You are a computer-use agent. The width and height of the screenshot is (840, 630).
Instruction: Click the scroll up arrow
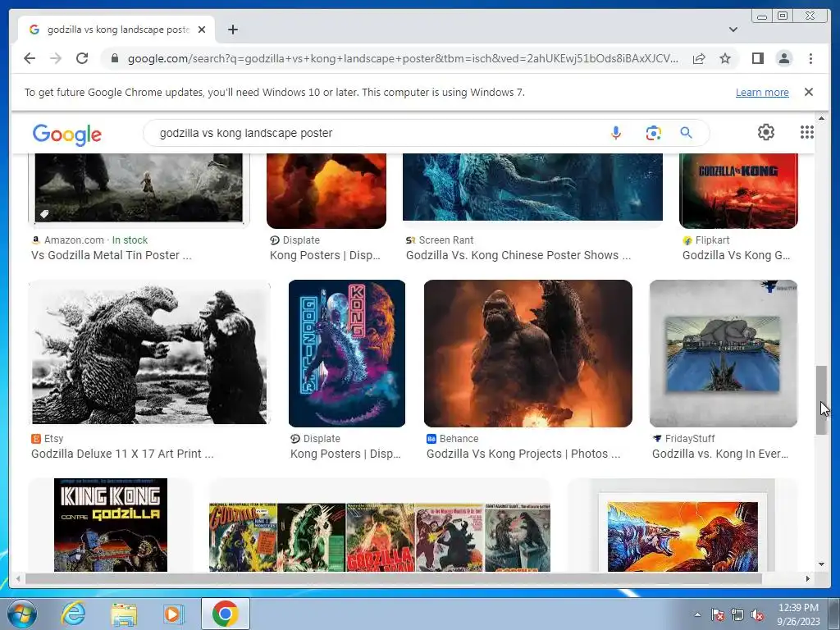pos(821,118)
